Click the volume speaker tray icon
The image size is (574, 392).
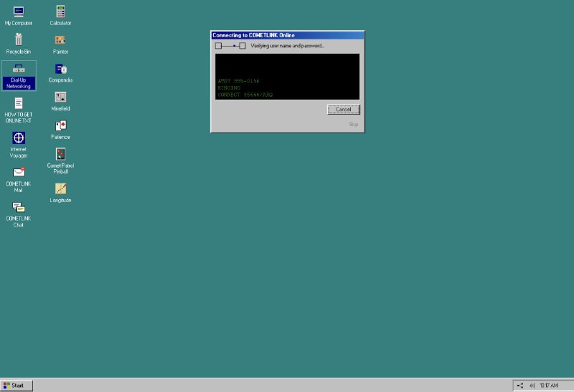532,386
